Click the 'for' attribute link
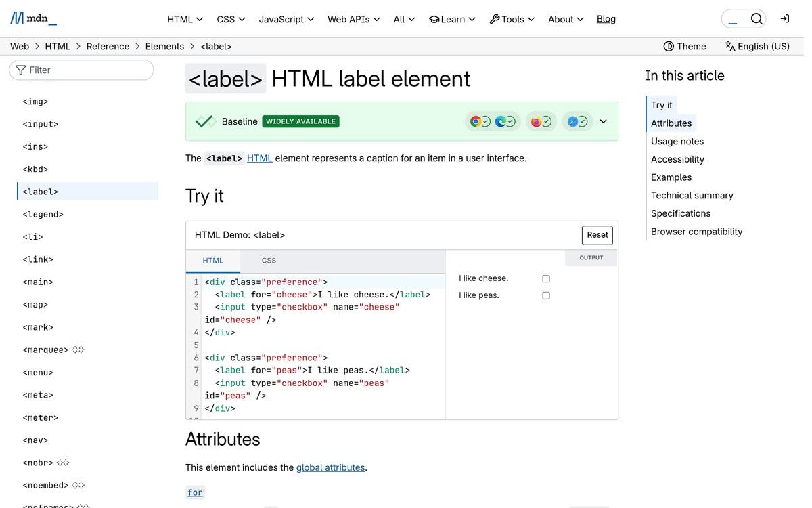 (x=195, y=492)
